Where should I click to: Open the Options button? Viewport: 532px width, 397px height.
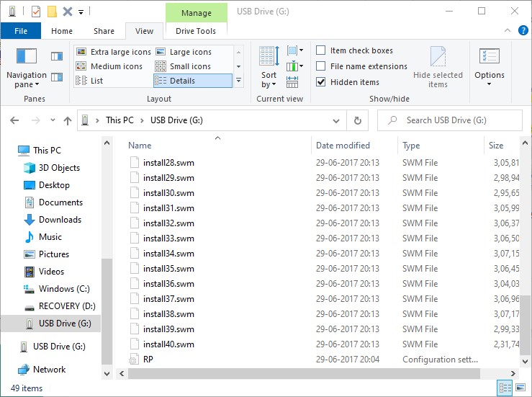(x=490, y=67)
